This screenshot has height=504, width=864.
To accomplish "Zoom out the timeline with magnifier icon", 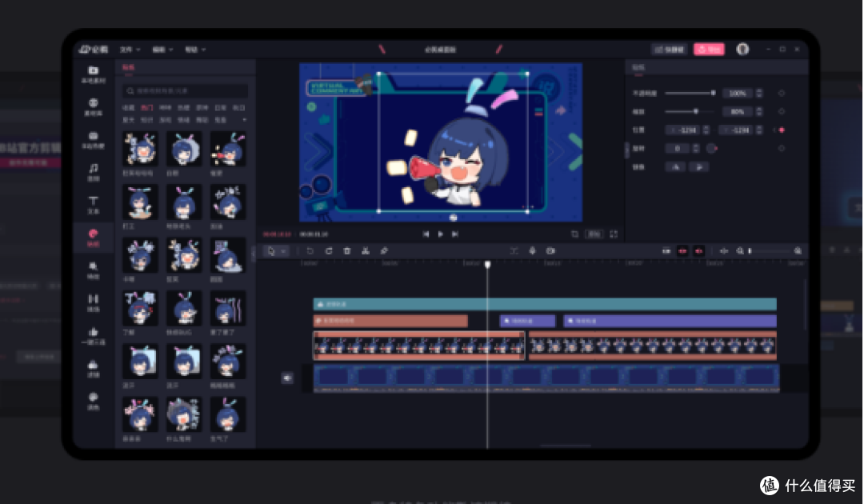I will [x=740, y=250].
